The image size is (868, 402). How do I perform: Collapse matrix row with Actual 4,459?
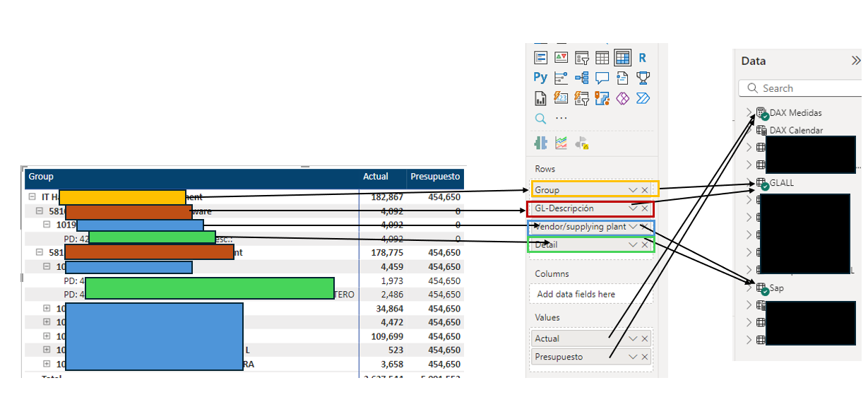(47, 266)
